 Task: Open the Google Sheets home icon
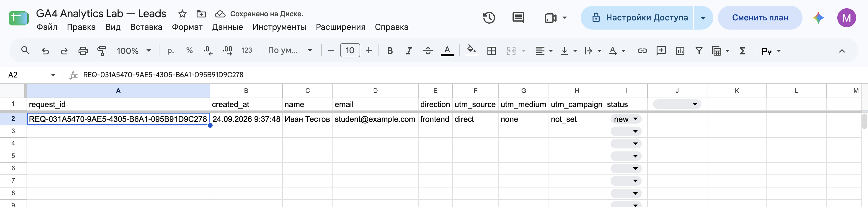click(19, 18)
